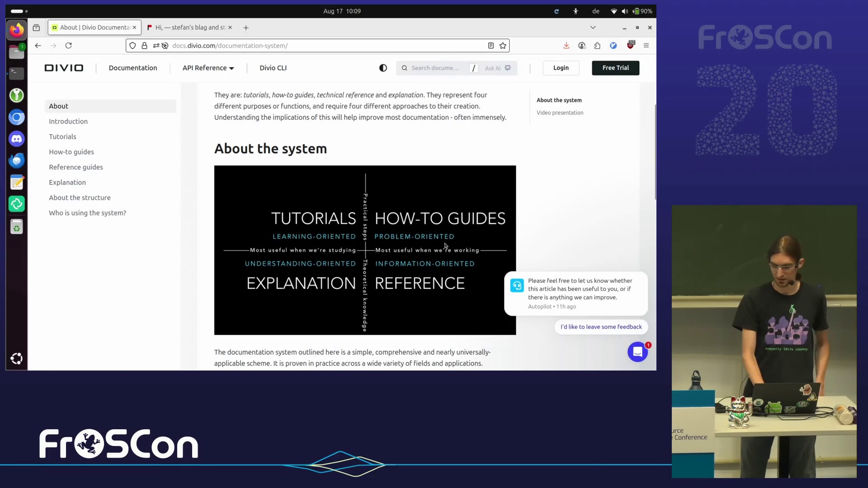Open extensions puzzle icon
Screen dimensions: 868x488
tap(597, 46)
